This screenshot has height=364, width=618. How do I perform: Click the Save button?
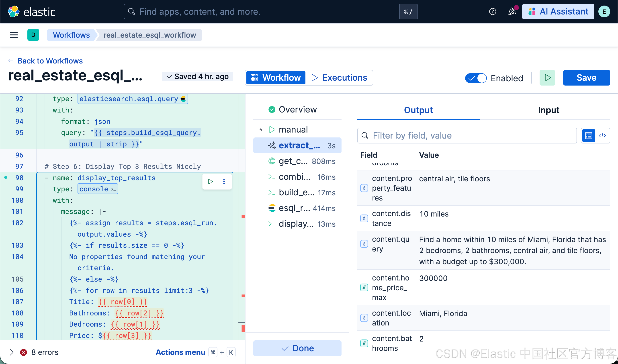(586, 78)
